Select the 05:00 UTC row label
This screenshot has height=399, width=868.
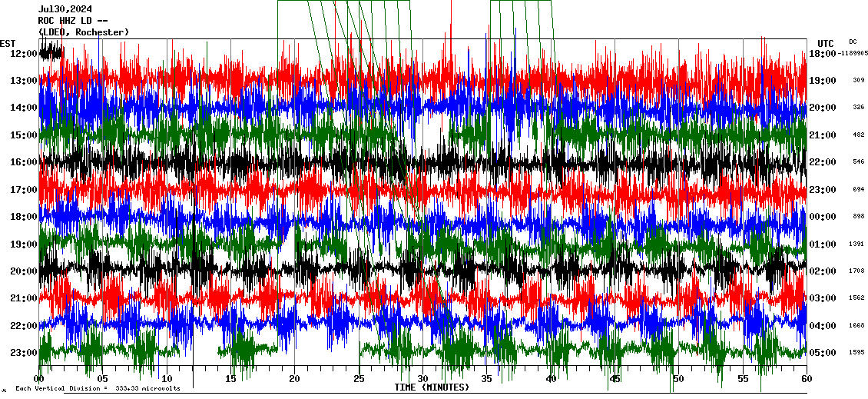(823, 353)
